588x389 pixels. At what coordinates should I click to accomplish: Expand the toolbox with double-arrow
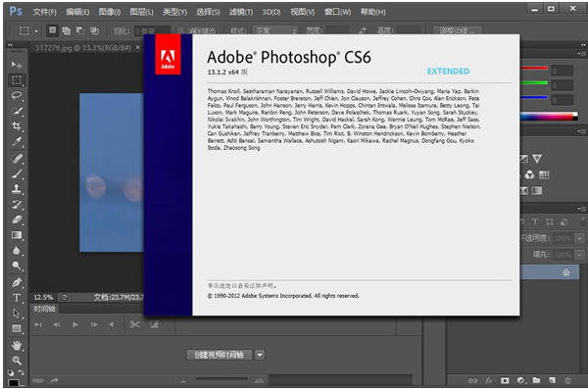pyautogui.click(x=11, y=45)
